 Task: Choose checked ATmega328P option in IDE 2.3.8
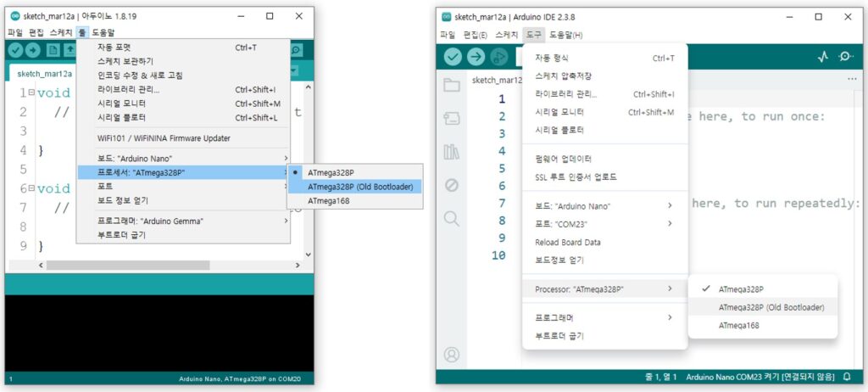click(741, 289)
